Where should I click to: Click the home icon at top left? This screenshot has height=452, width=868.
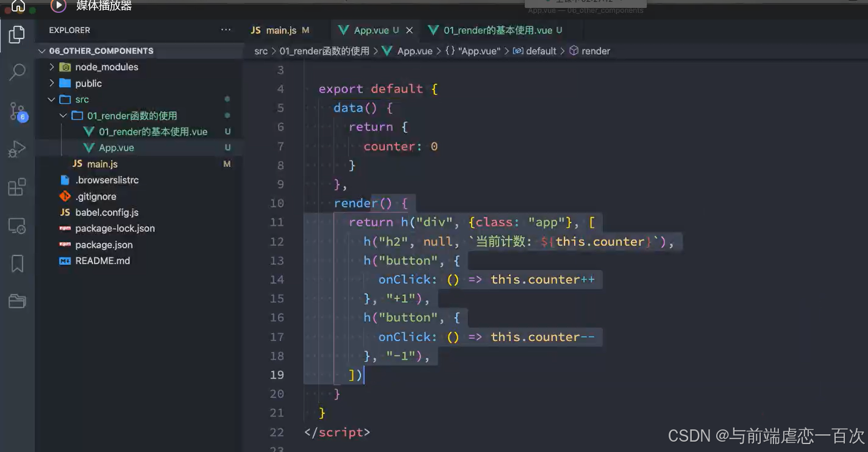pyautogui.click(x=18, y=6)
